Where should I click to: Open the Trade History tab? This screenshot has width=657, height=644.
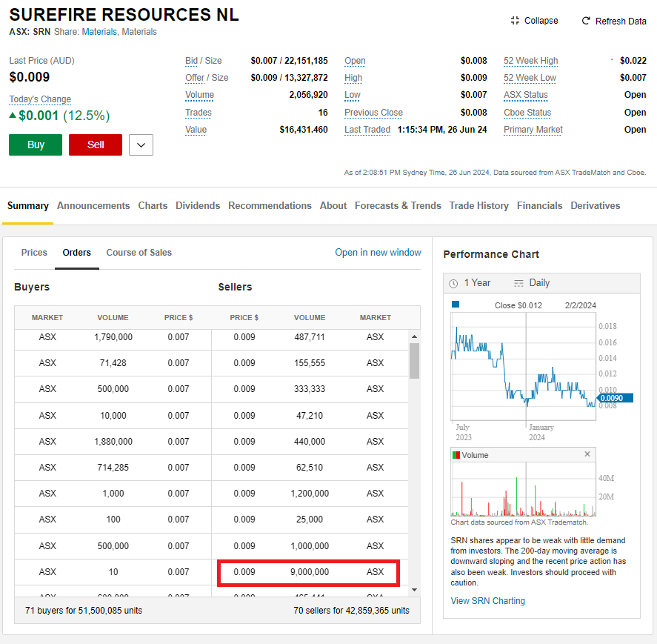(479, 206)
